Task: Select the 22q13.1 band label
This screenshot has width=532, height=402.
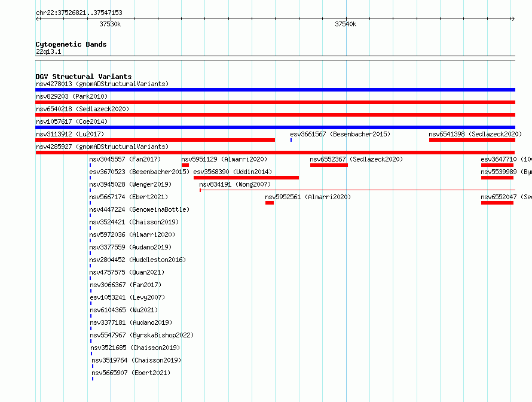Action: coord(48,51)
